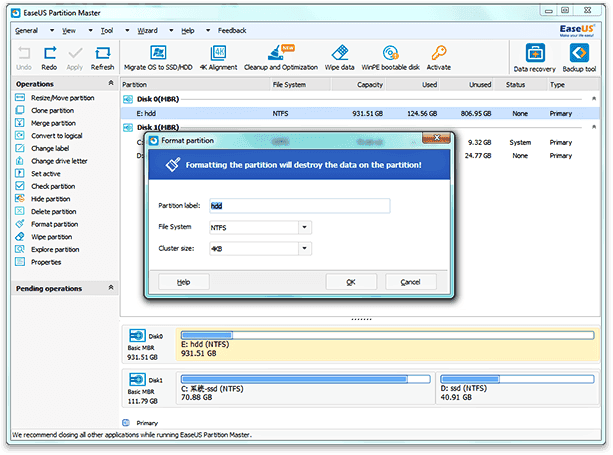Open the Data recovery tool
The image size is (613, 455).
point(534,58)
